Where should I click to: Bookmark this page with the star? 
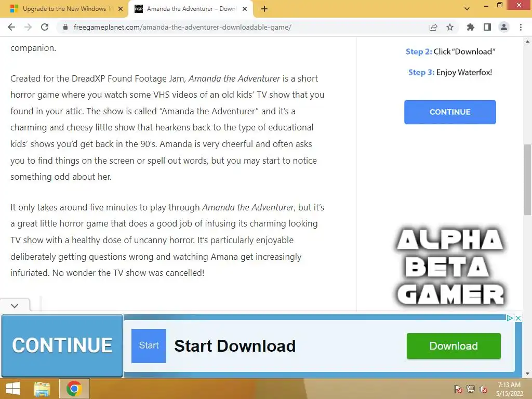(450, 27)
